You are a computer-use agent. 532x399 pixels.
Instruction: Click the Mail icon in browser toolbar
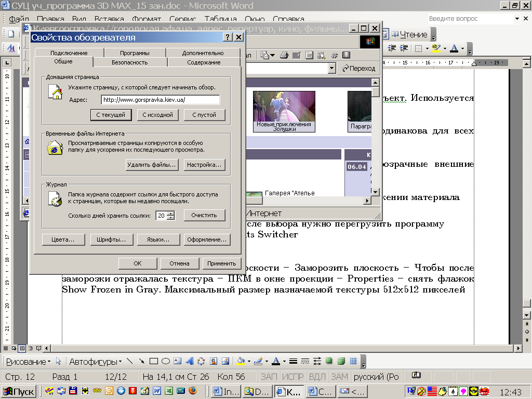pos(265,55)
